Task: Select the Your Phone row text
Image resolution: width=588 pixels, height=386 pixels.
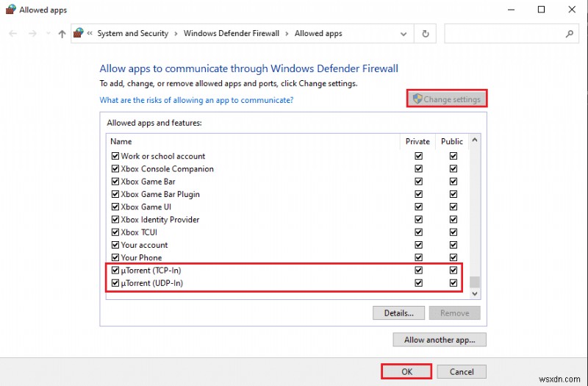Action: click(x=141, y=258)
